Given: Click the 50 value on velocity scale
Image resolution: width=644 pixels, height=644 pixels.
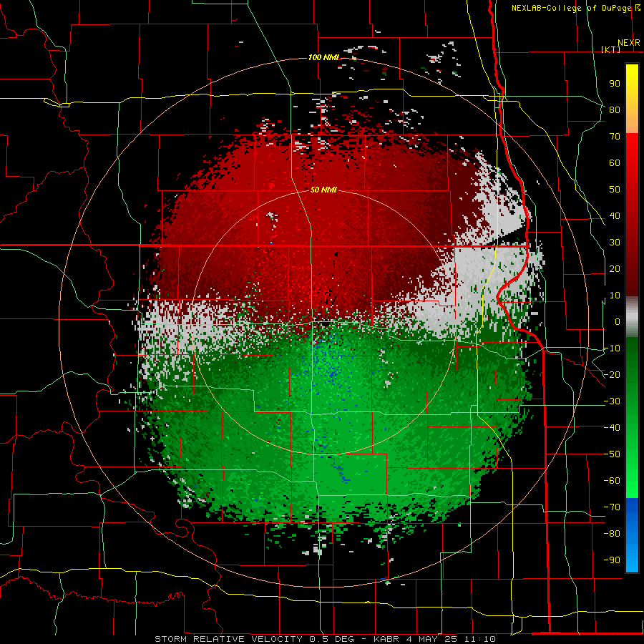Looking at the screenshot, I should [x=615, y=190].
